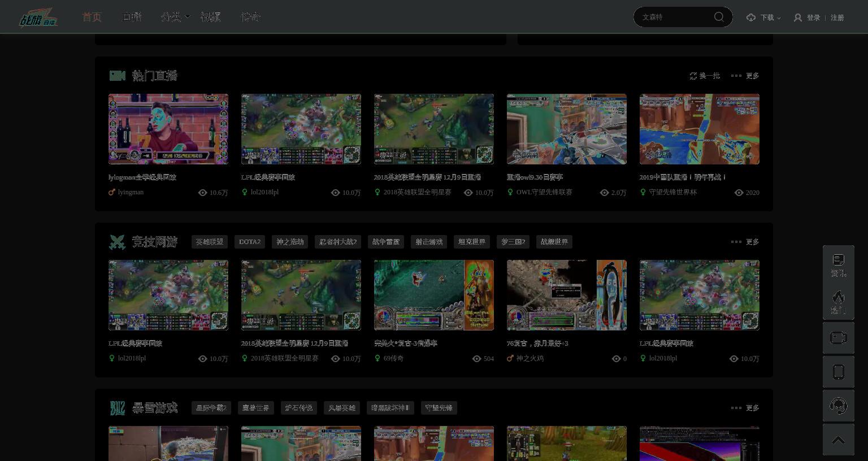
Task: Click the 竞技网游 crossed swords icon
Action: (x=117, y=242)
